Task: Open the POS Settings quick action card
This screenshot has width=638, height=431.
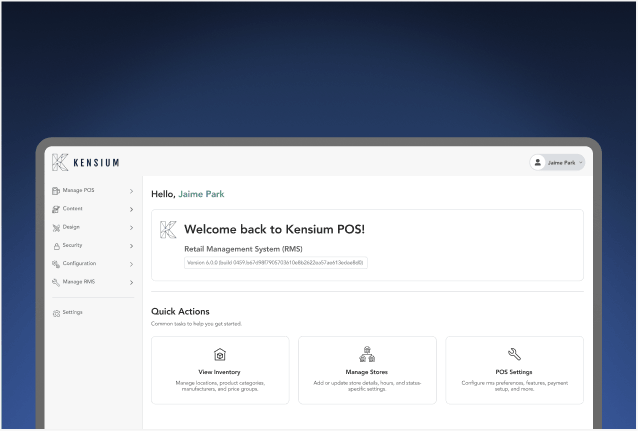Action: tap(514, 370)
